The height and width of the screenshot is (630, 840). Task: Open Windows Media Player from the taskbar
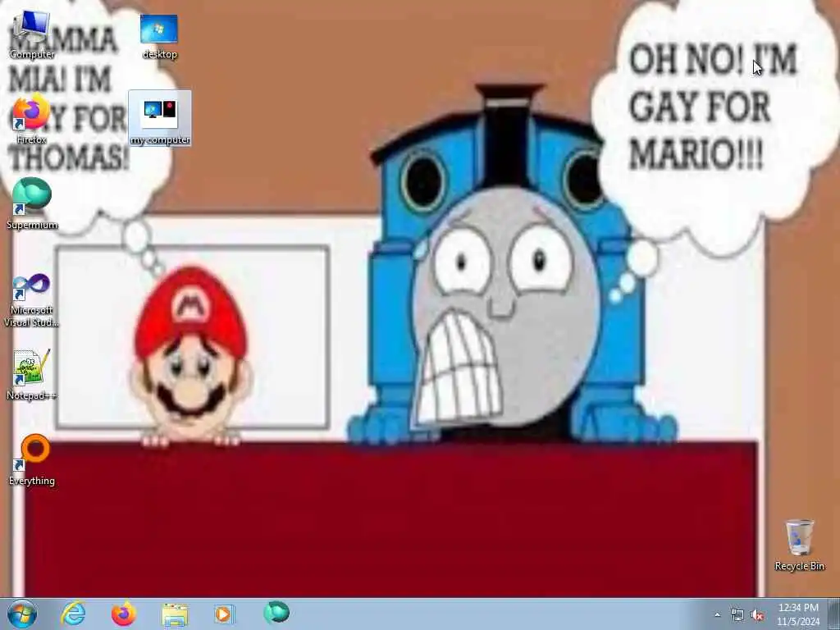pyautogui.click(x=225, y=614)
